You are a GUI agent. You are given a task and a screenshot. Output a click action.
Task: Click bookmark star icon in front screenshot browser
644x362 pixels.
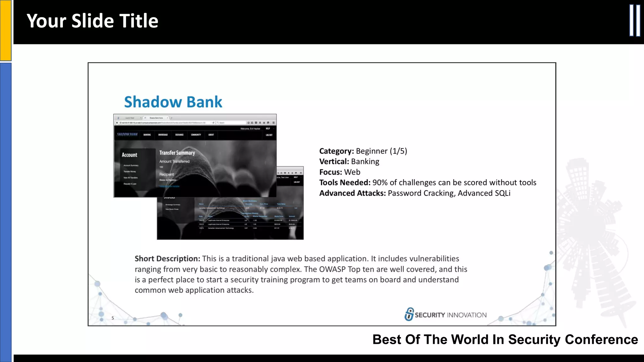(248, 123)
